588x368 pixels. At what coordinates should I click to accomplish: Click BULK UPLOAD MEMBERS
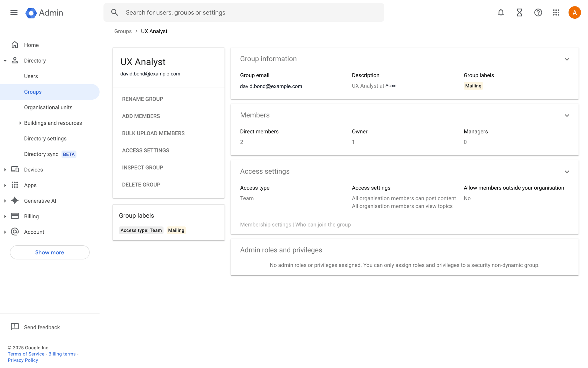pos(153,133)
